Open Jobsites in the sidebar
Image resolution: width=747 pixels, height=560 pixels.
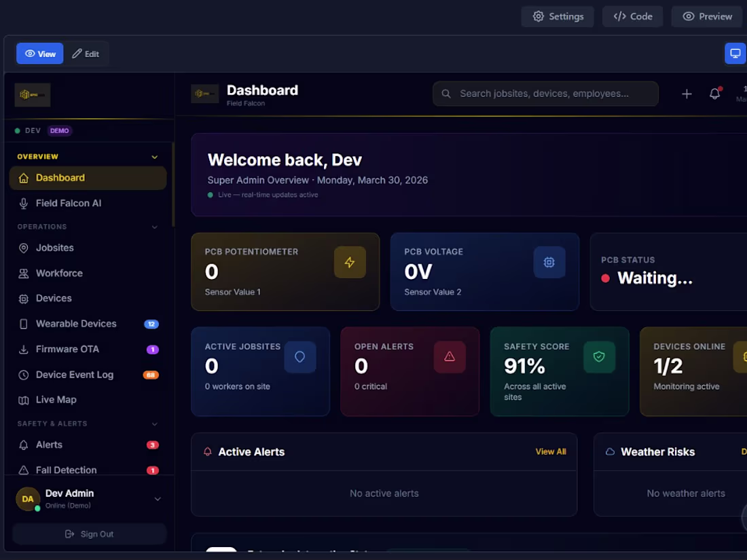tap(88, 248)
